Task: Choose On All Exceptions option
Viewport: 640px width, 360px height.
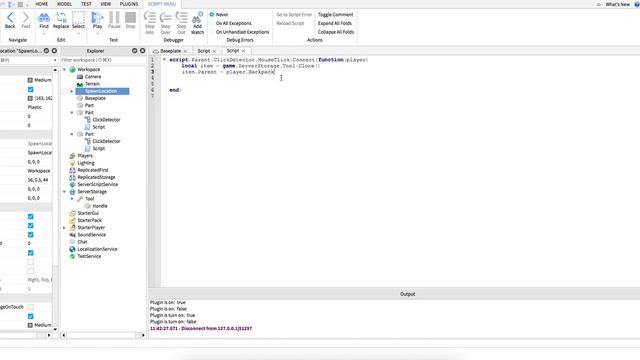Action: tap(233, 23)
